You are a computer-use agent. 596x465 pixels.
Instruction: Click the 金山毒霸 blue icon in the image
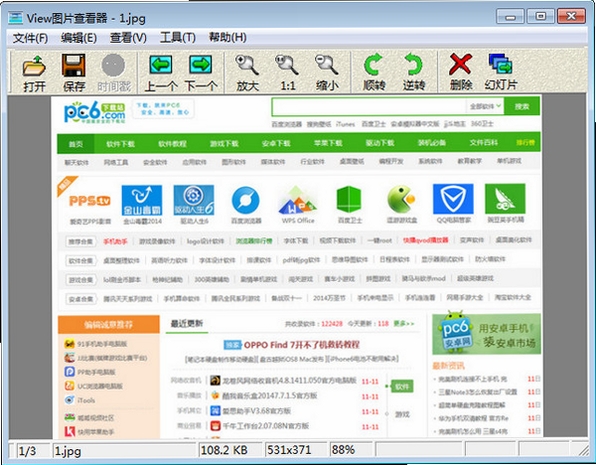click(142, 200)
